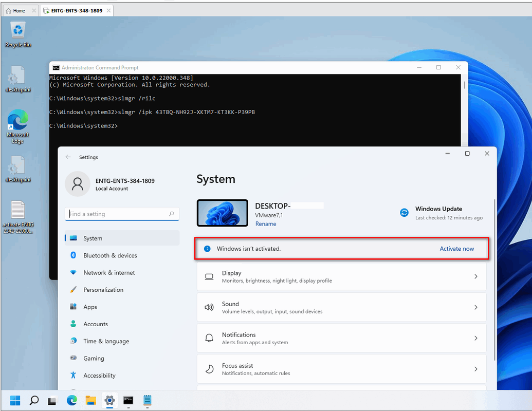Screen dimensions: 532x411
Task: Open Accounts settings category
Action: [122, 324]
